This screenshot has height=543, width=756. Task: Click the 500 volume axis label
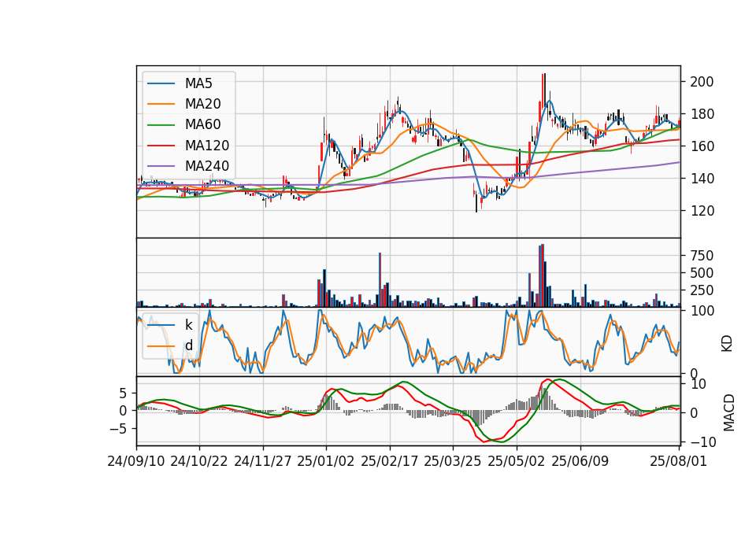(702, 273)
